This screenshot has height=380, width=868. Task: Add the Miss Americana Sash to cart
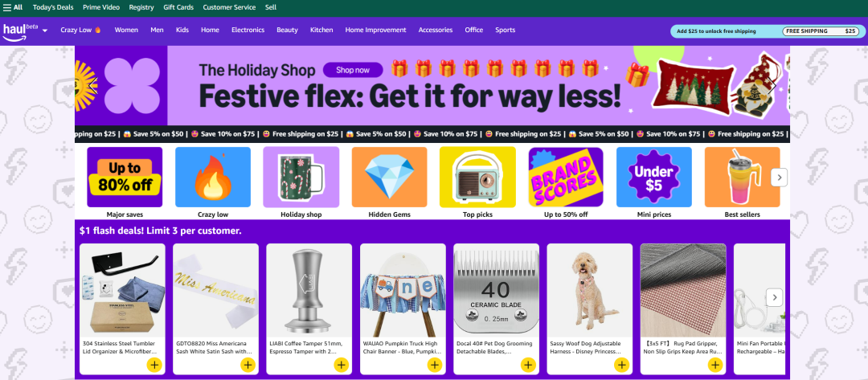(248, 365)
